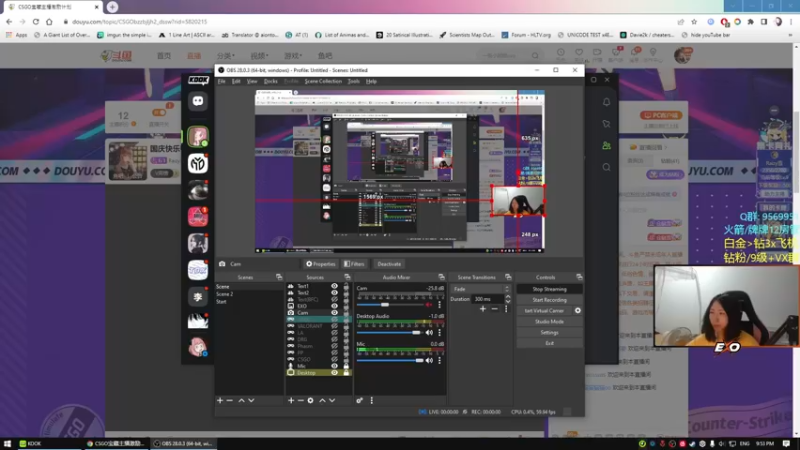Image resolution: width=800 pixels, height=450 pixels.
Task: Open Audio Mixer bottom three-dot menu
Action: pos(371,401)
